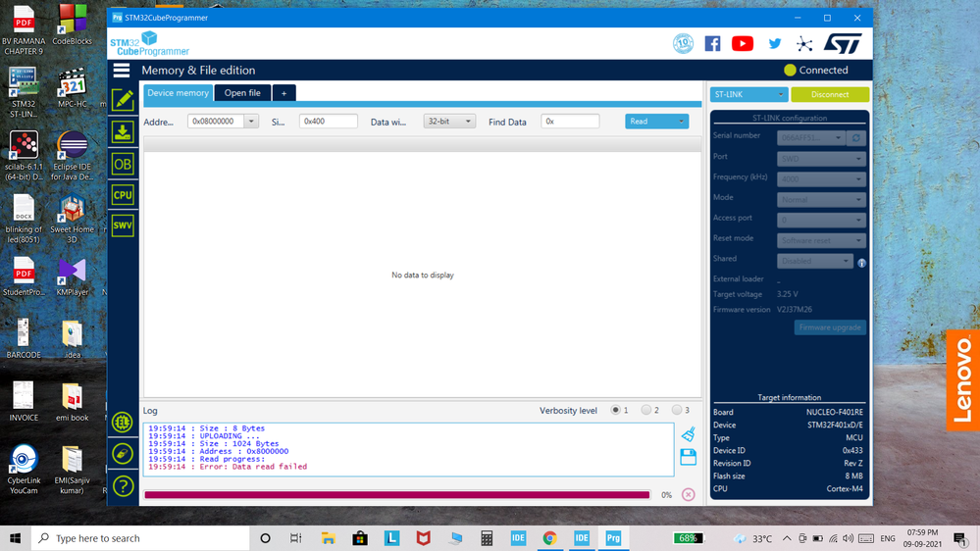980x551 pixels.
Task: Open the Calculator from the taskbar
Action: pos(487,538)
